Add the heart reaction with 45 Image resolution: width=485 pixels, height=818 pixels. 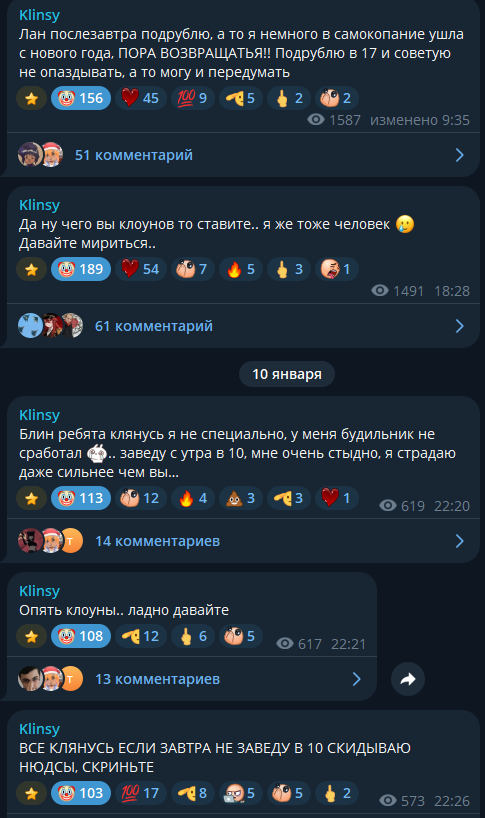click(140, 98)
